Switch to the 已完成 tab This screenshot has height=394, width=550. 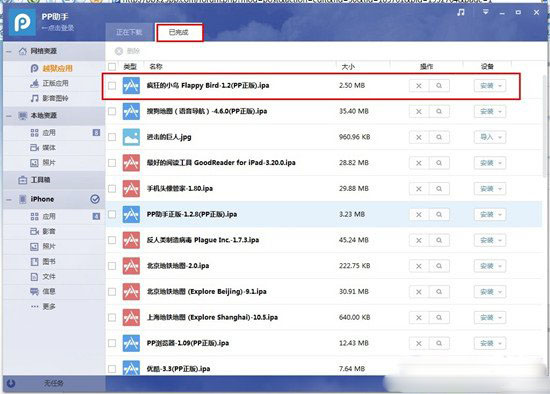click(179, 33)
